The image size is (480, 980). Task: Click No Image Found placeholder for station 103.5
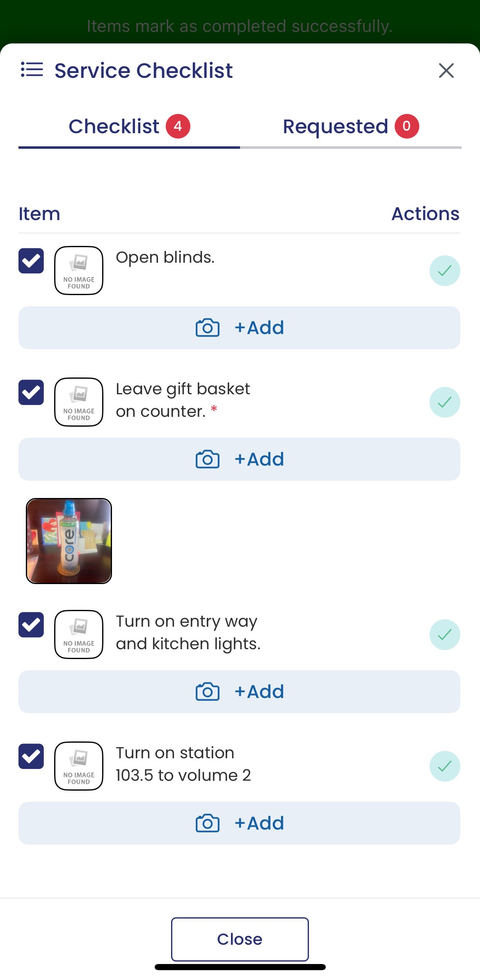pos(78,766)
